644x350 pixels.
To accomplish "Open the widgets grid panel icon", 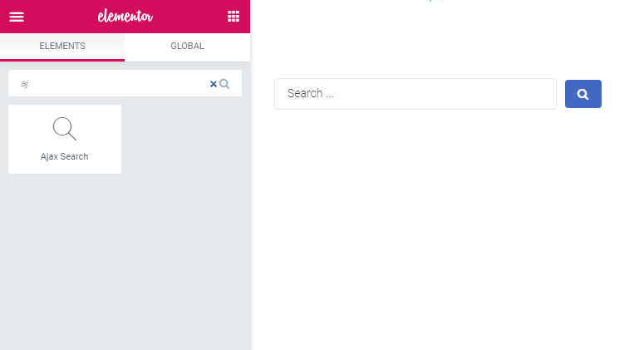I will 234,17.
